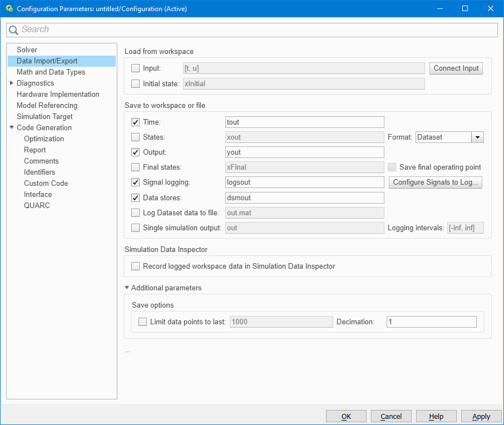Click the Simulink icon in title bar
This screenshot has width=504, height=425.
9,9
